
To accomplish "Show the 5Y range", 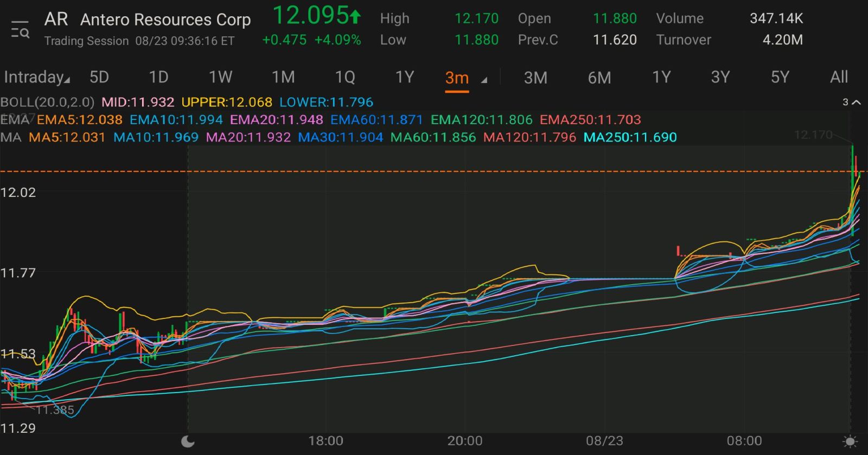I will (x=780, y=77).
